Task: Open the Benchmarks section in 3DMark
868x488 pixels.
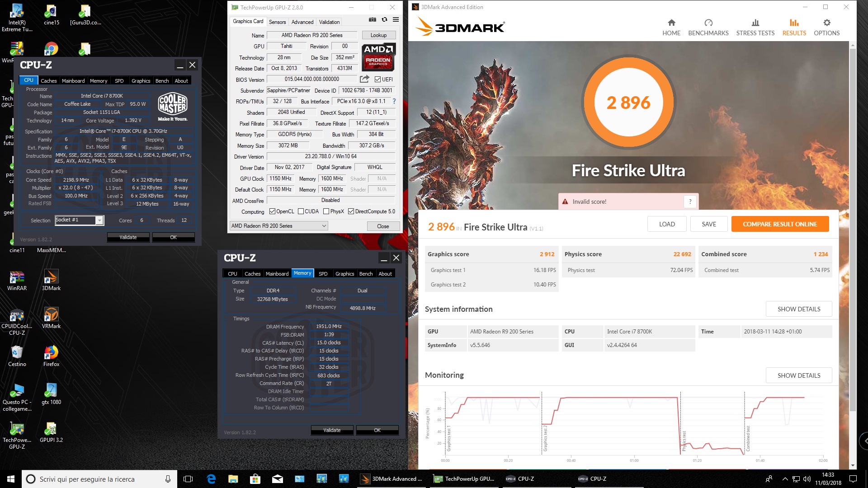Action: [x=708, y=28]
